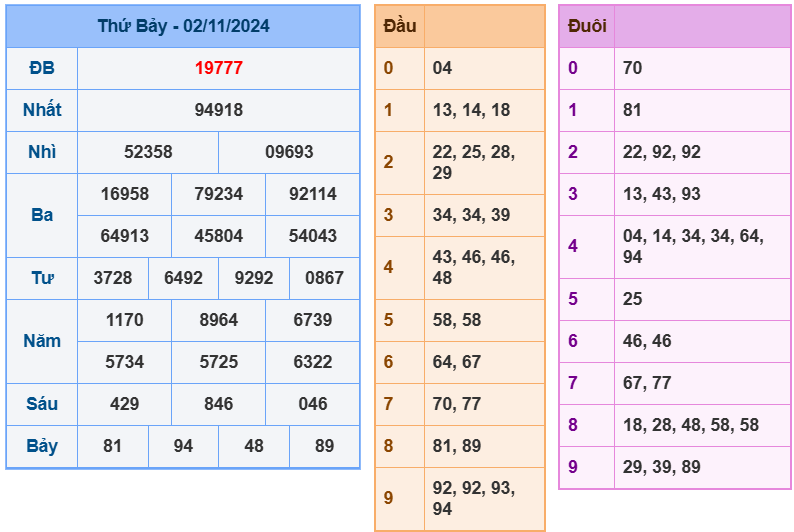This screenshot has width=794, height=532.
Task: Click third prize number 54043
Action: [x=312, y=236]
